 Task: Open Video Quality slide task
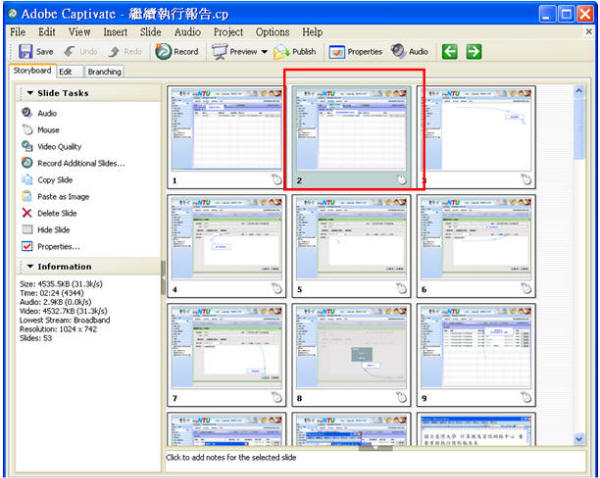(x=51, y=147)
